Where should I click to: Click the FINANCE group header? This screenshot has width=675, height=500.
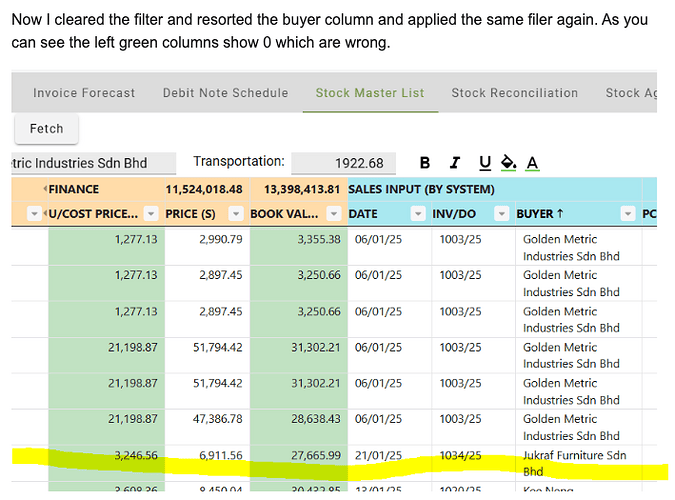tap(74, 189)
